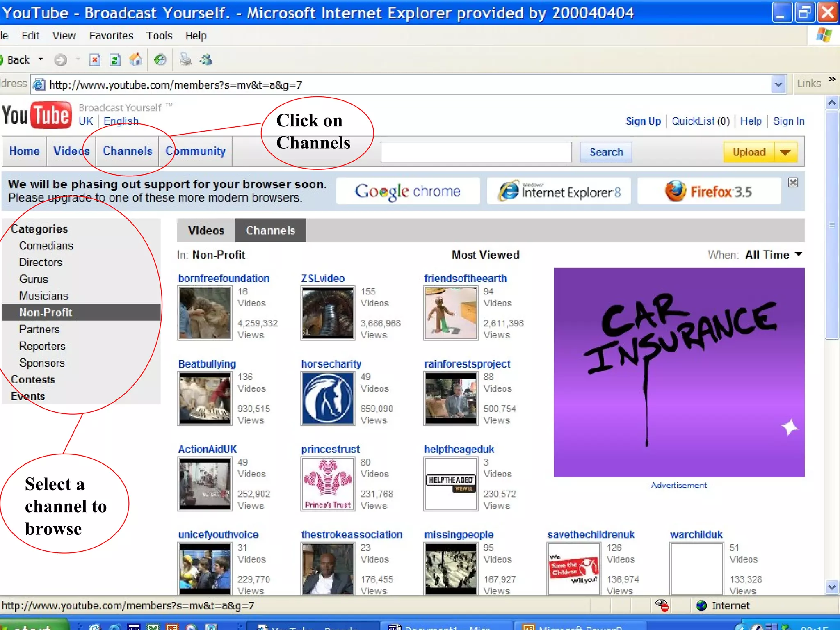Viewport: 840px width, 630px height.
Task: Click the scrollbar down arrow
Action: [832, 587]
